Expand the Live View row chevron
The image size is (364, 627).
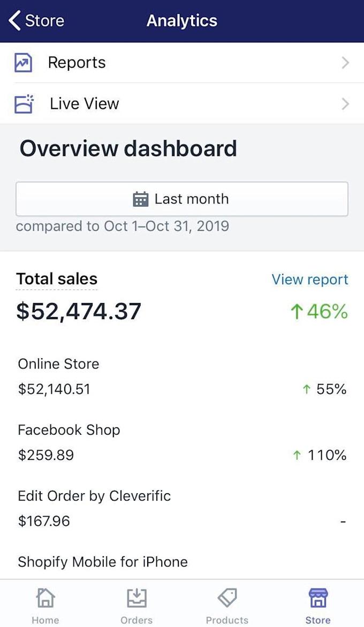point(345,104)
